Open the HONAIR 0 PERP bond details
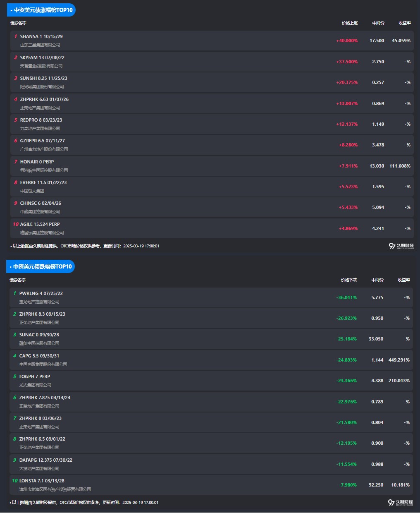The height and width of the screenshot is (513, 420). [x=37, y=162]
